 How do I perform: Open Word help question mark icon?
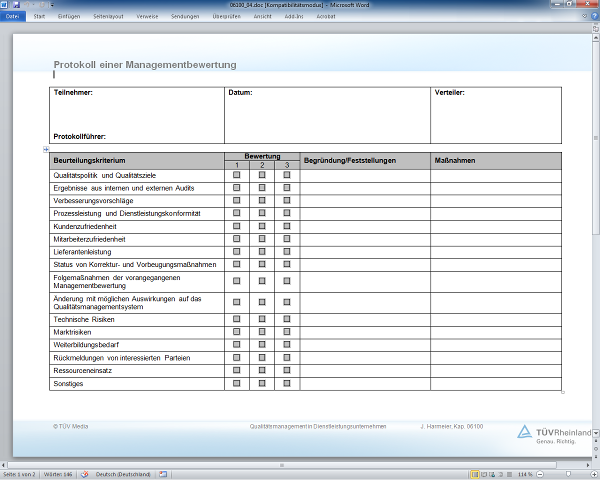[x=594, y=17]
